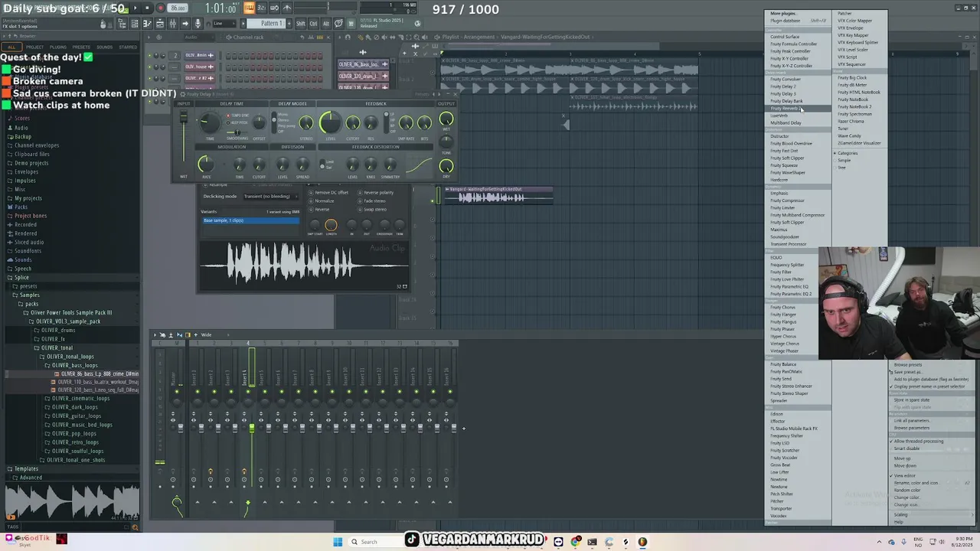The image size is (980, 551).
Task: Switch to the PRESETS browser tab
Action: tap(81, 47)
